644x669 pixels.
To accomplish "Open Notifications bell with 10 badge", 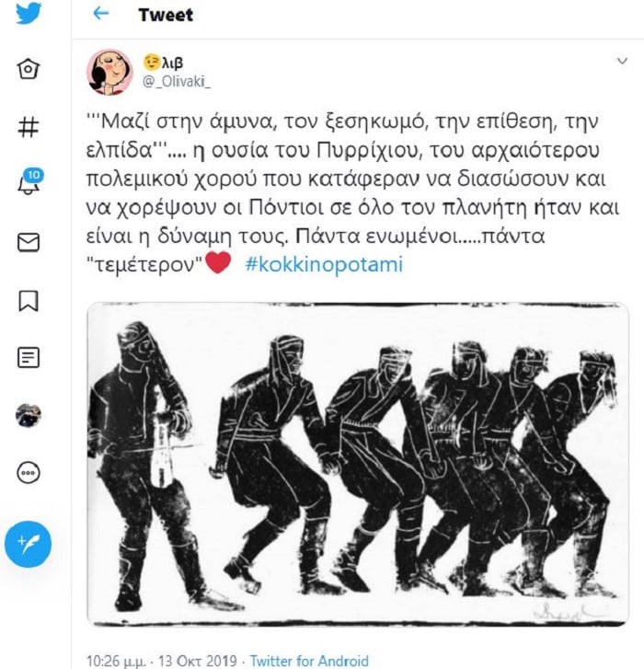I will [29, 182].
